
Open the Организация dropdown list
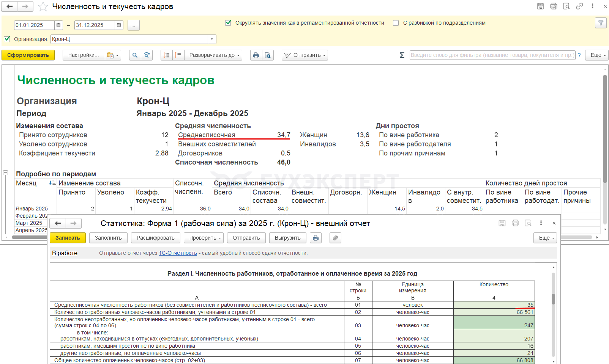[x=212, y=39]
